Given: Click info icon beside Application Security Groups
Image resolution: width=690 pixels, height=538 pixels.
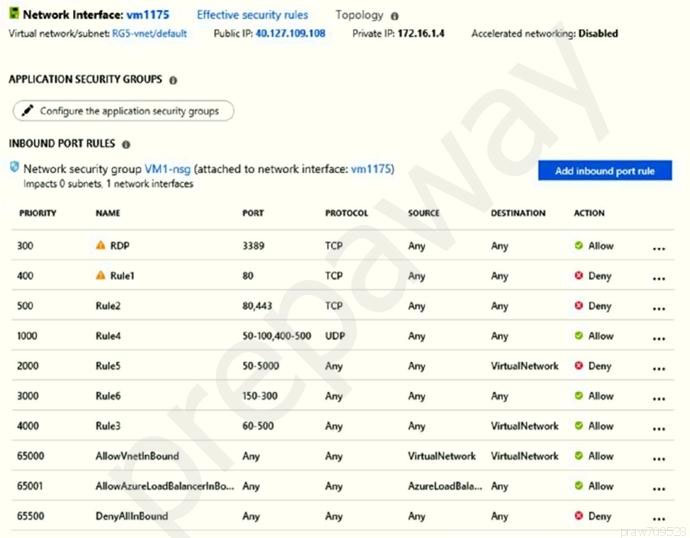Looking at the screenshot, I should (x=173, y=80).
